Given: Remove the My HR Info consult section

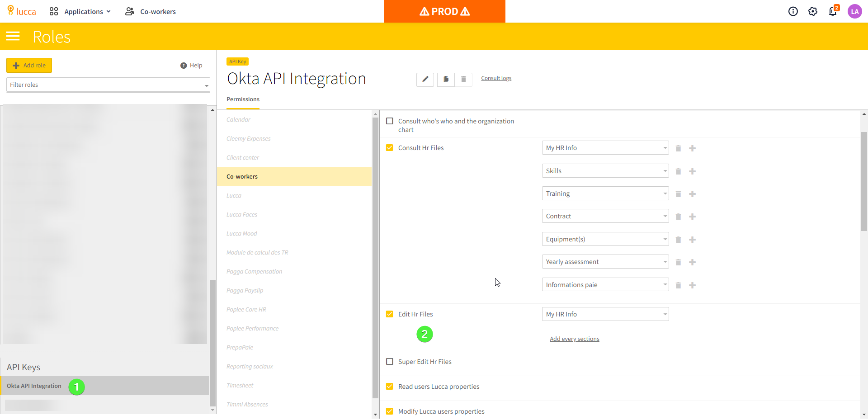Looking at the screenshot, I should (x=678, y=148).
